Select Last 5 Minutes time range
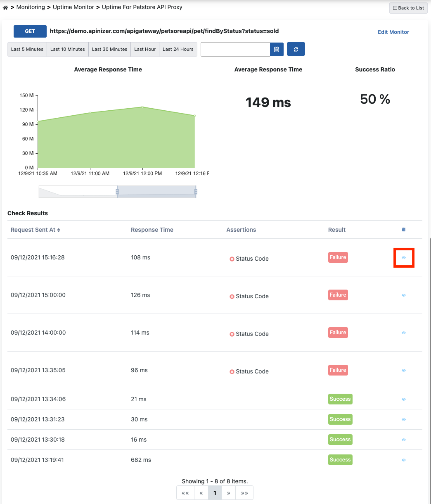The image size is (431, 504). coord(27,49)
